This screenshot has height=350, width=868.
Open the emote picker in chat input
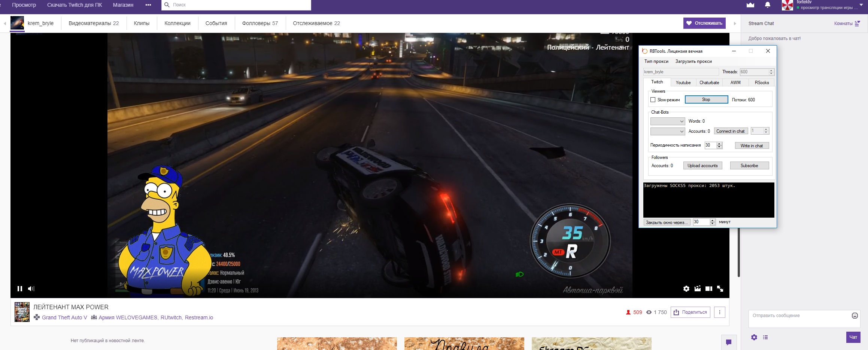pos(855,316)
